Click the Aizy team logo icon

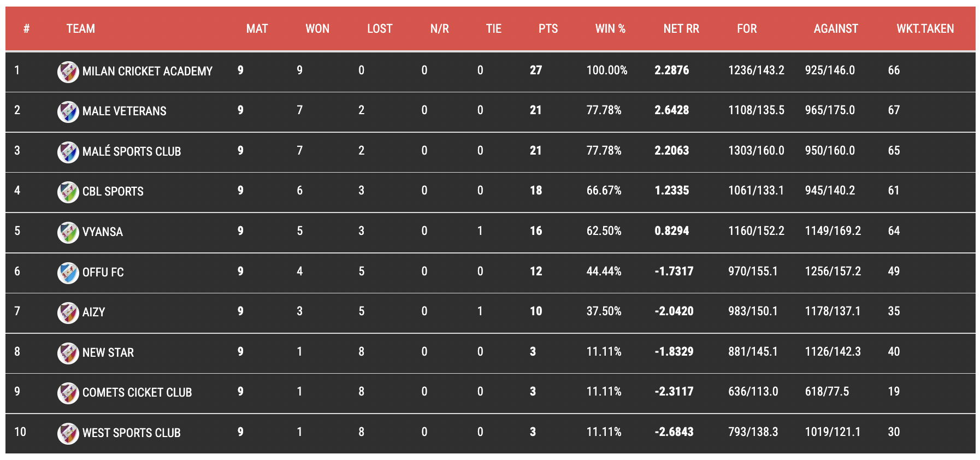[x=68, y=312]
